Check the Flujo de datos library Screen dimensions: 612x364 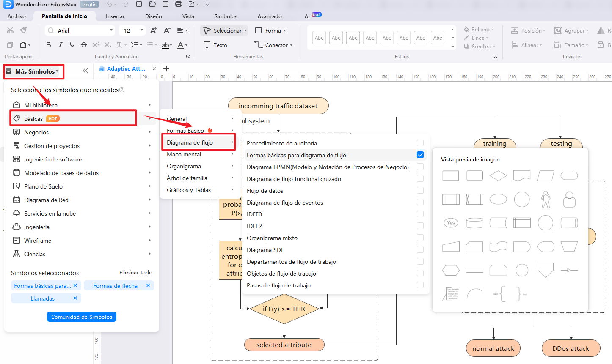tap(420, 190)
